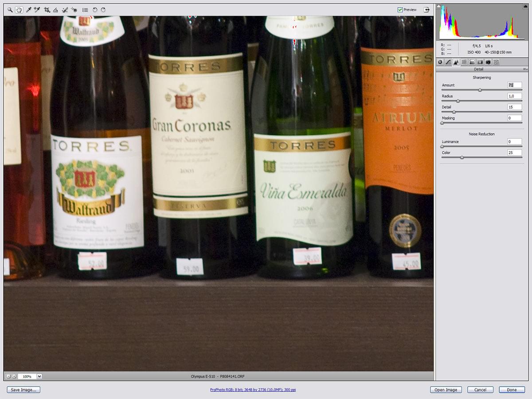The height and width of the screenshot is (399, 532).
Task: Switch to the Tone Curve panel tab
Action: tap(448, 62)
